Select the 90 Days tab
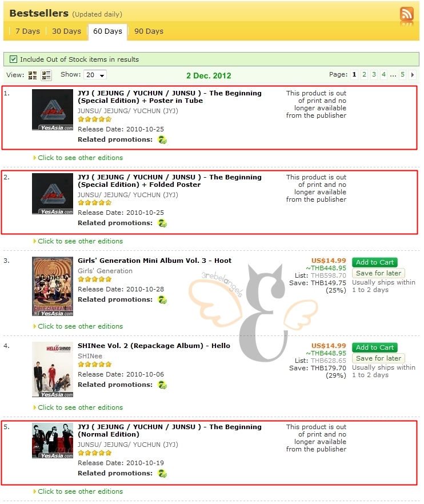 pos(149,31)
